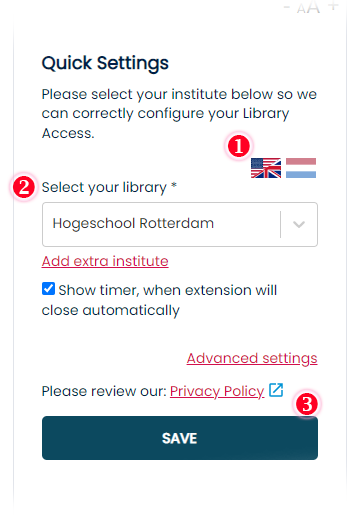The width and height of the screenshot is (360, 516).
Task: Open the Advanced settings link
Action: 252,359
